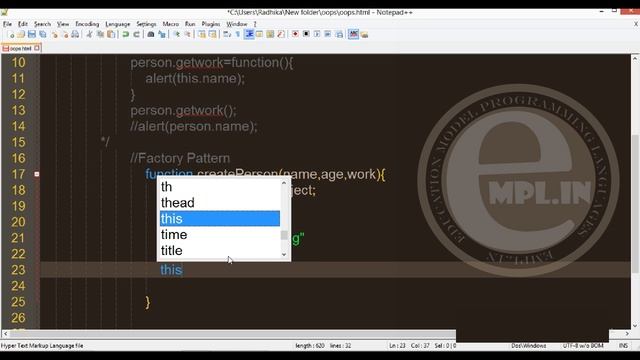Click the editor horizontal scrollbar left arrow

5,334
